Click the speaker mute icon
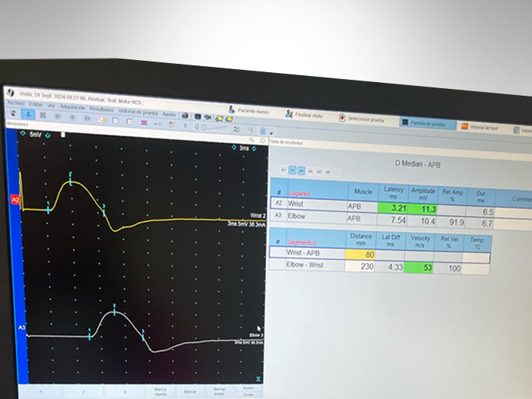This screenshot has width=532, height=399. point(197,126)
